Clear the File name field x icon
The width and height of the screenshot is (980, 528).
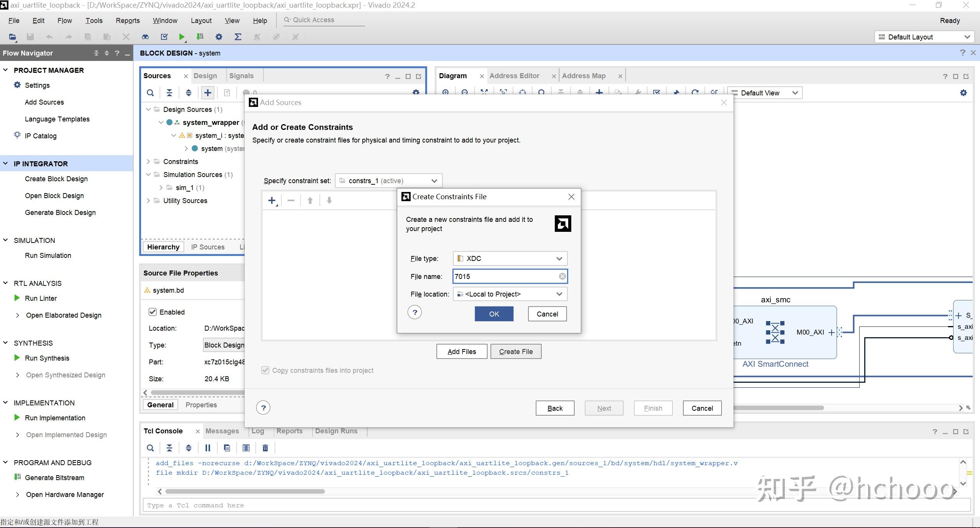[562, 276]
